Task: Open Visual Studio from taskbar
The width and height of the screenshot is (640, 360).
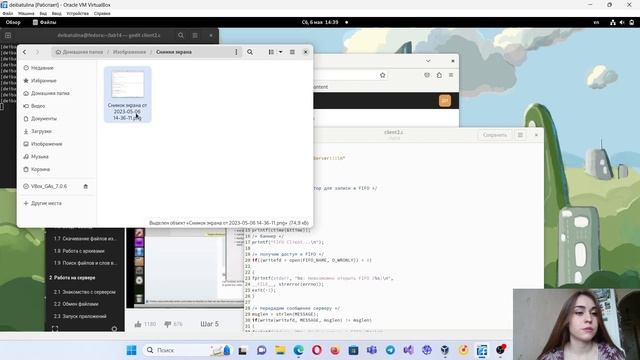Action: click(409, 350)
